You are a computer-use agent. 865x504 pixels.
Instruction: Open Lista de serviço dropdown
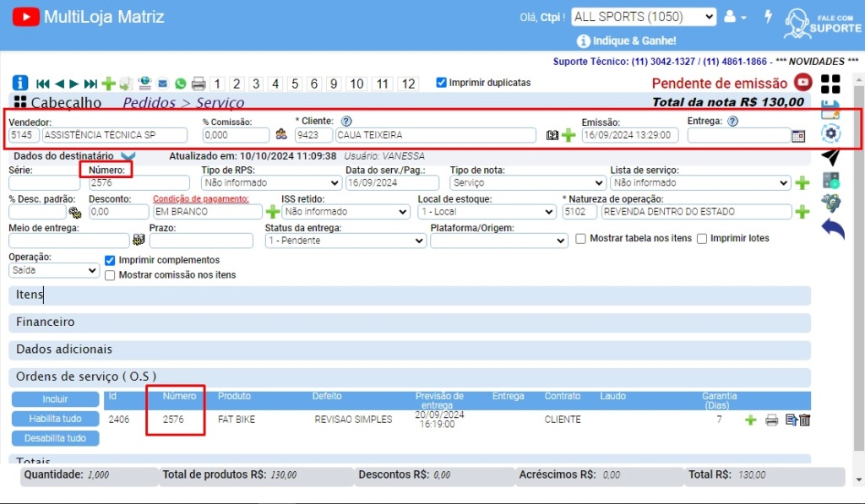pos(700,182)
